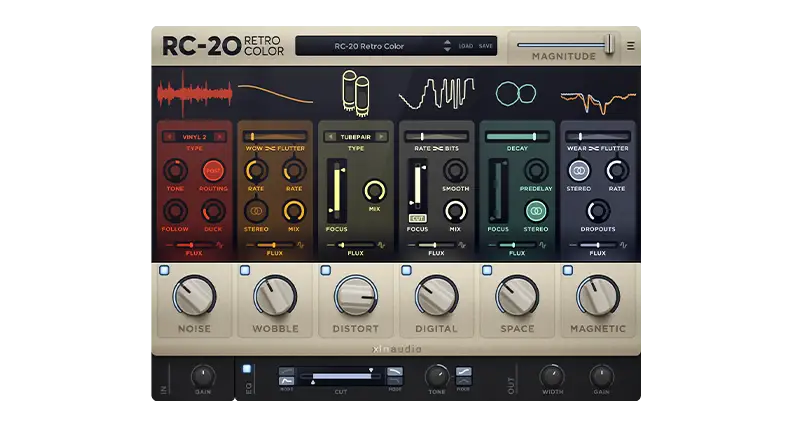Click the input Gain knob

[203, 376]
